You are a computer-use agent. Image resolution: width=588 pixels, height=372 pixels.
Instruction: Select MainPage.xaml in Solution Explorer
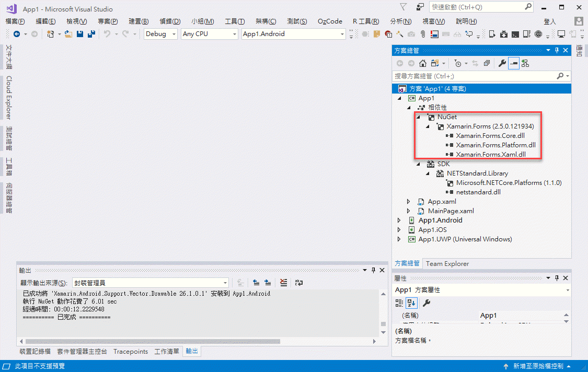click(x=451, y=211)
